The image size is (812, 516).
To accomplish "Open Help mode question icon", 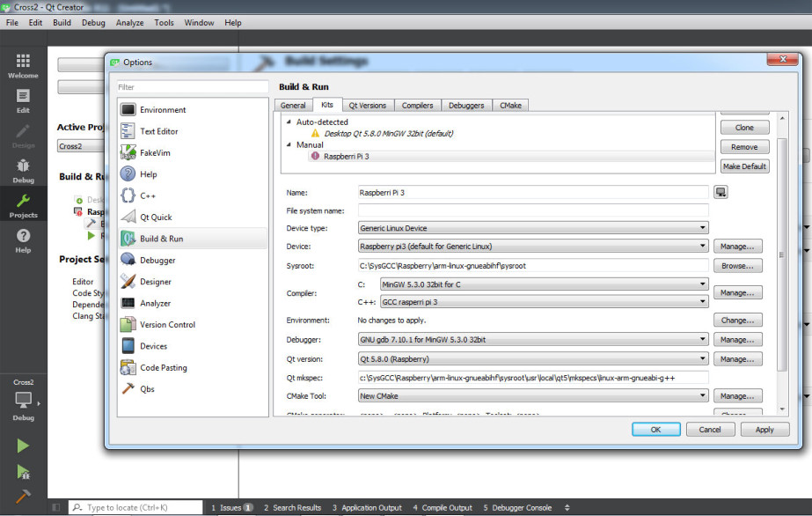I will coord(23,241).
